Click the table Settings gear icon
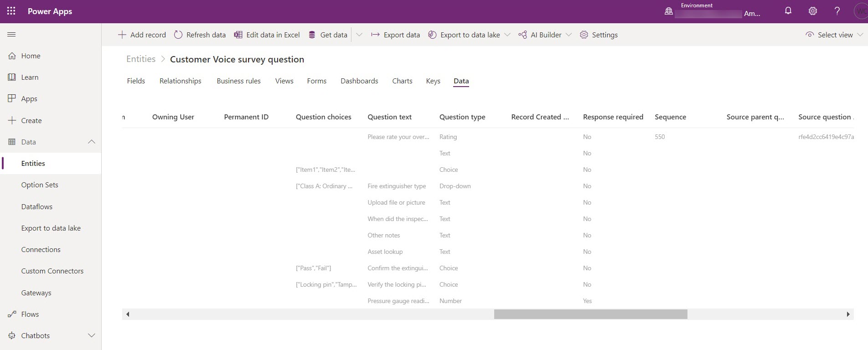This screenshot has width=868, height=350. click(x=584, y=35)
